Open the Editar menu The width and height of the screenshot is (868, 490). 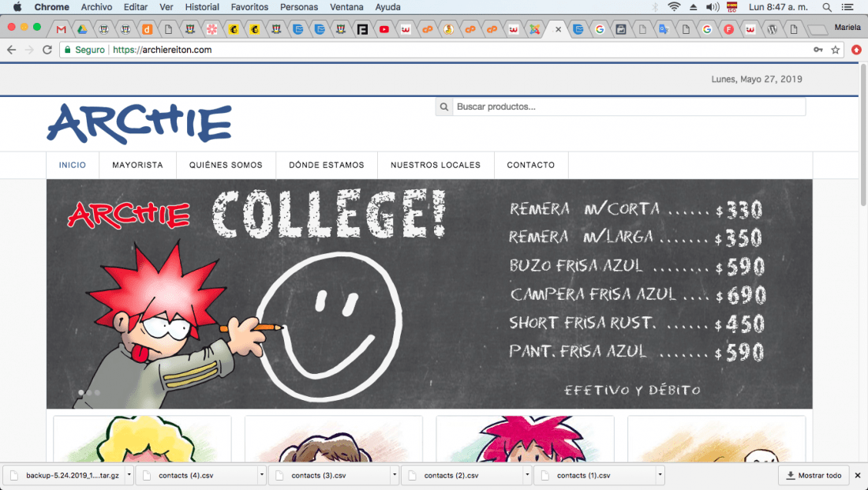click(x=136, y=7)
